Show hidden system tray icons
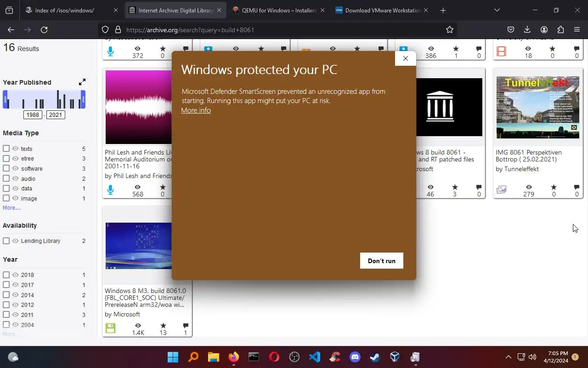 tap(509, 357)
